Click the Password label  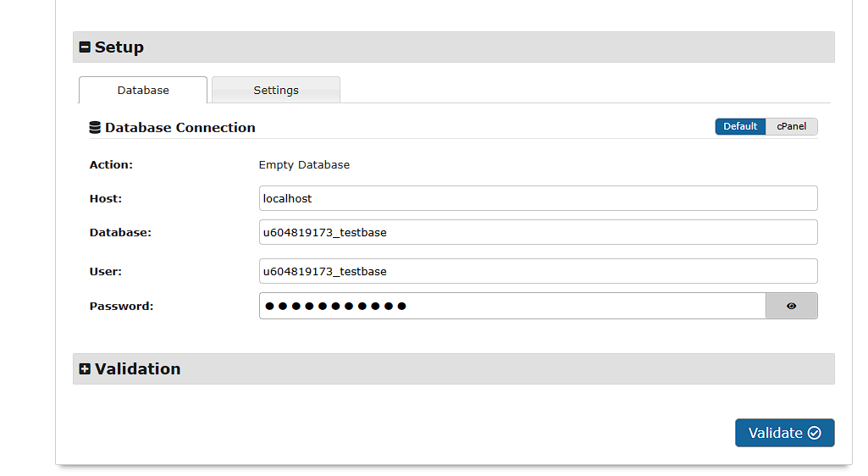pyautogui.click(x=121, y=306)
